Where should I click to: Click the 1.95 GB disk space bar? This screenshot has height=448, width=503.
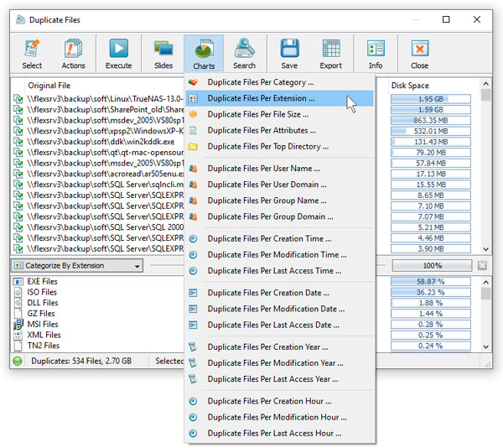click(431, 99)
